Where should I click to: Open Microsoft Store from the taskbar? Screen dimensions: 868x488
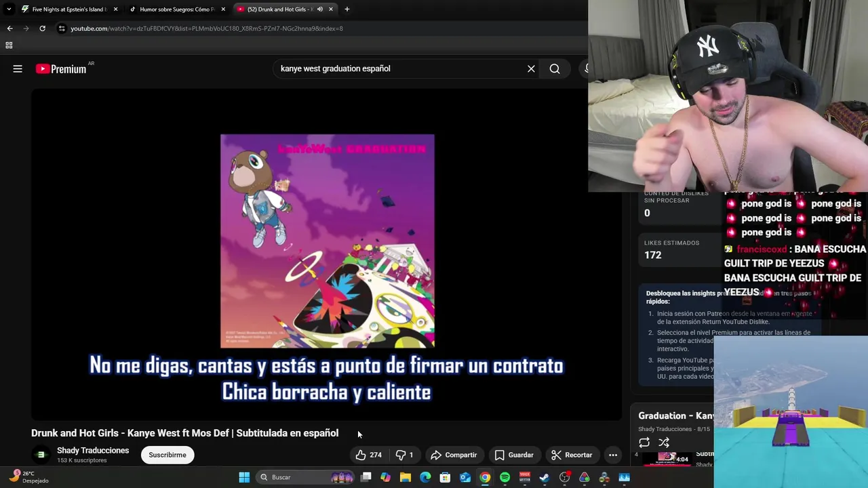[x=445, y=477]
